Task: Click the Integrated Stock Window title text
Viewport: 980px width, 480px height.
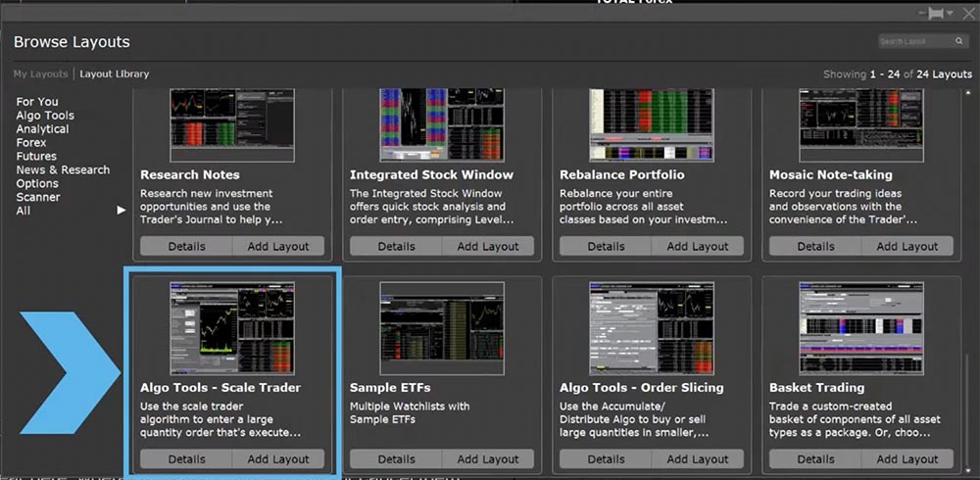Action: [x=431, y=175]
